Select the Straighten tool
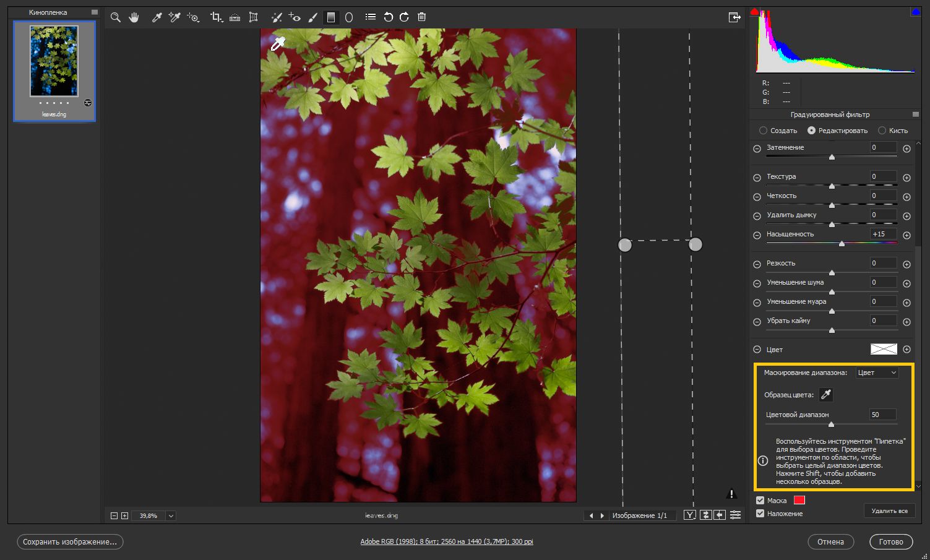Image resolution: width=930 pixels, height=560 pixels. 235,17
